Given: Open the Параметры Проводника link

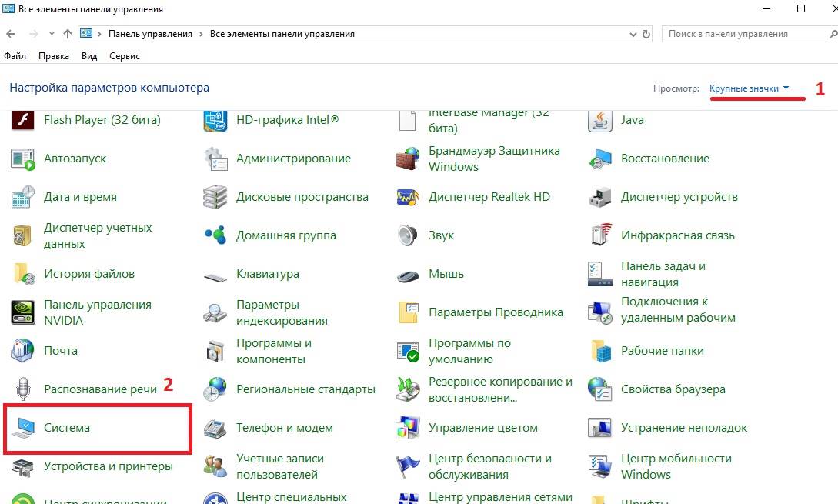Looking at the screenshot, I should pos(496,312).
